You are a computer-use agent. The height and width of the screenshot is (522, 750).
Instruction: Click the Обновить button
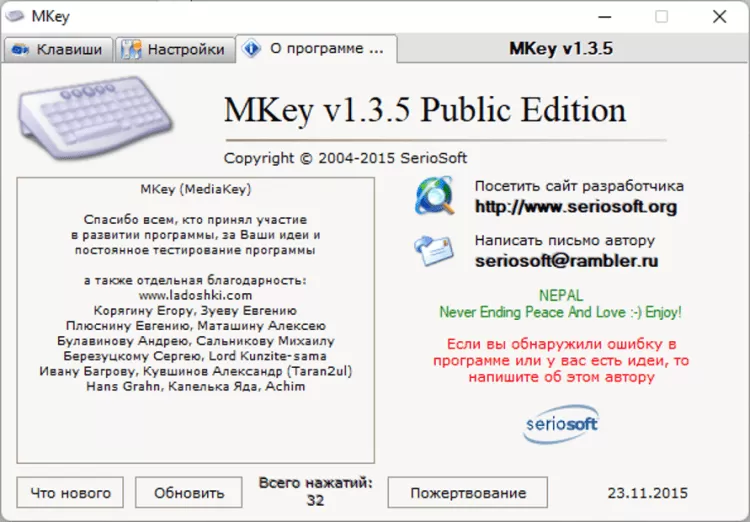pyautogui.click(x=189, y=492)
